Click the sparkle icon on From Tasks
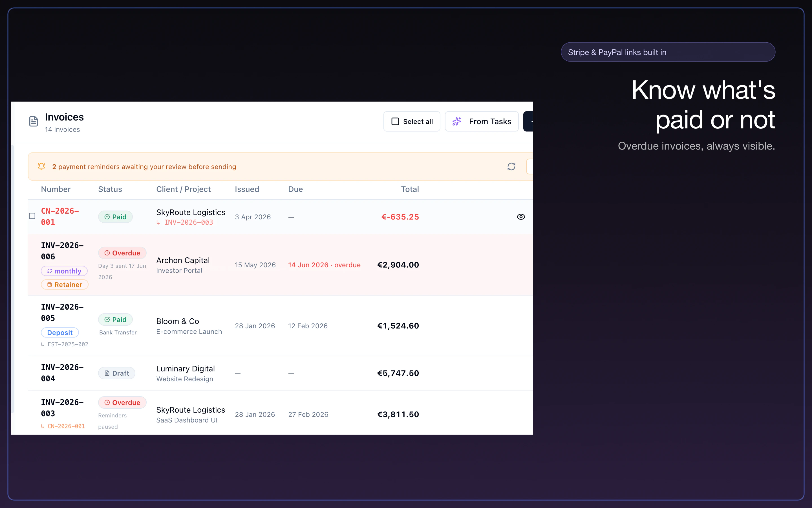Screen dimensions: 812x508 pos(457,121)
